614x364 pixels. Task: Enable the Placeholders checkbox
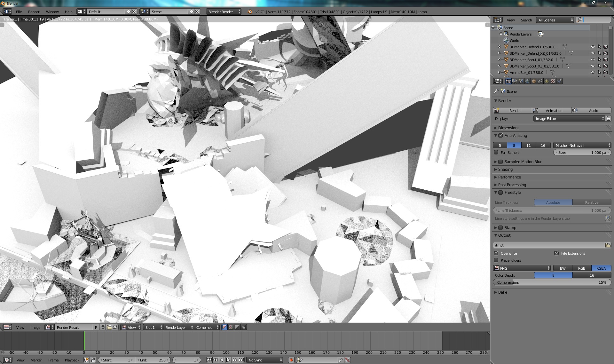pyautogui.click(x=496, y=260)
